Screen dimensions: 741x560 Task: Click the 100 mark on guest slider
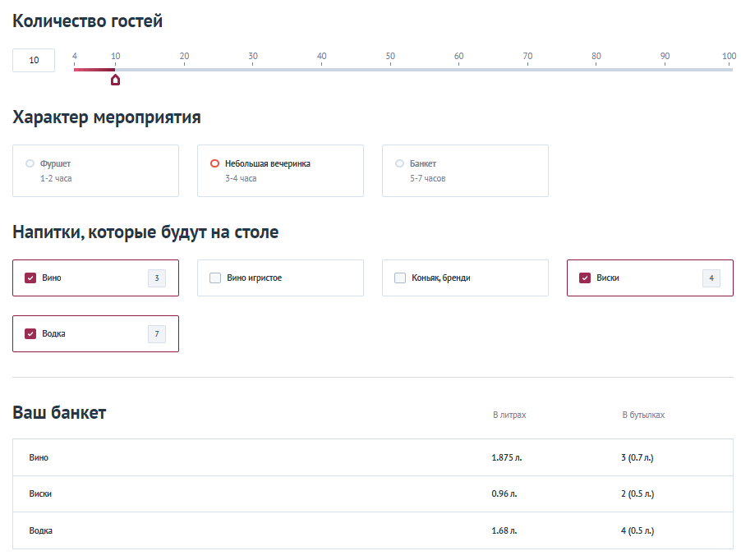pos(729,70)
